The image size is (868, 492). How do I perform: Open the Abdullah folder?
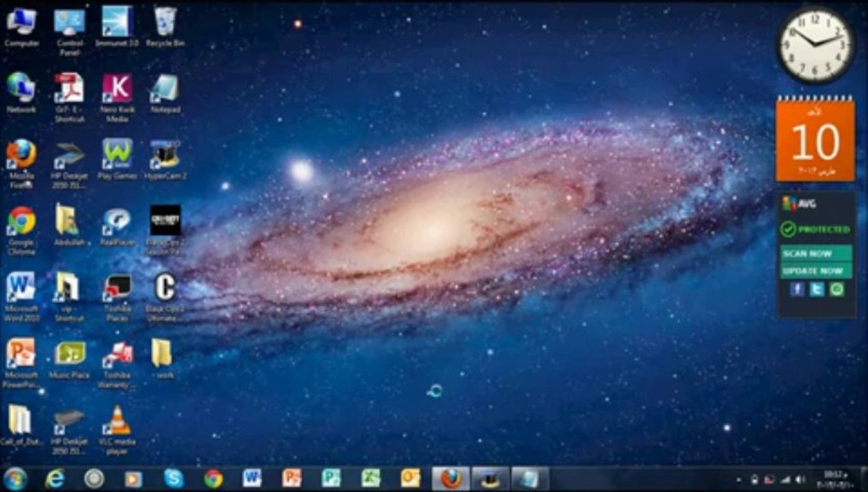tap(68, 225)
